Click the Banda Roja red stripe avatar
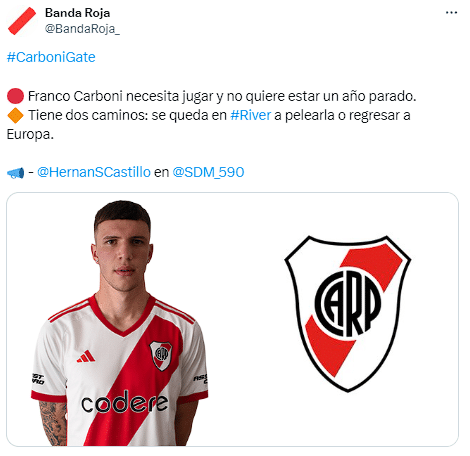This screenshot has height=456, width=470. pos(22,21)
